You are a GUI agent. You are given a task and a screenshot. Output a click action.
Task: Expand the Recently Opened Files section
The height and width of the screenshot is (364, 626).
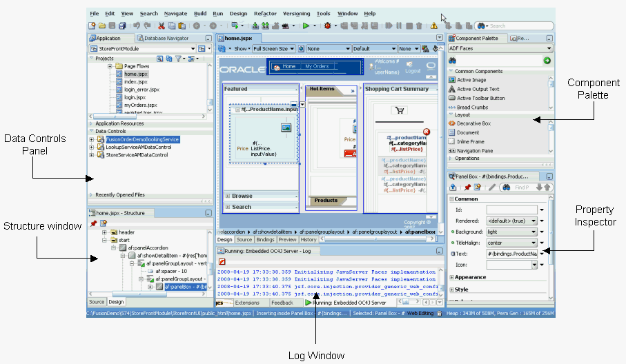tap(91, 195)
